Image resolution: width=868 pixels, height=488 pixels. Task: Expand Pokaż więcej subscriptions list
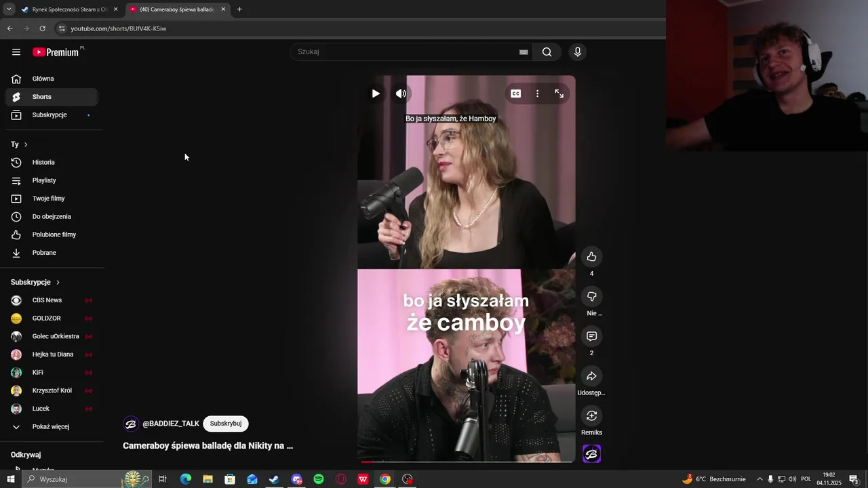click(52, 427)
